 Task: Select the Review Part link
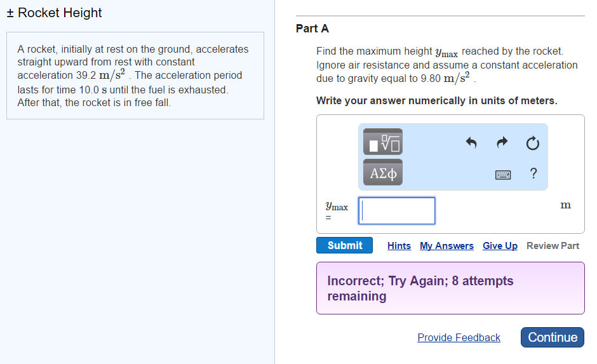pyautogui.click(x=553, y=246)
